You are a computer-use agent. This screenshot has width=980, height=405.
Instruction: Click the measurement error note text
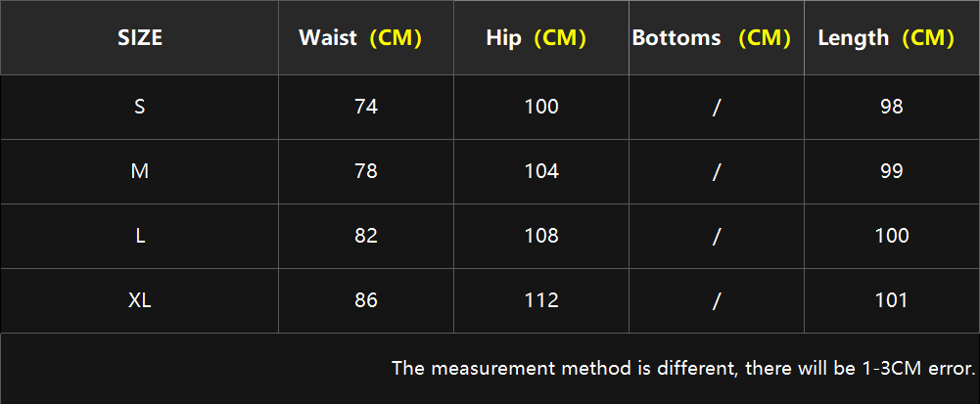point(683,368)
